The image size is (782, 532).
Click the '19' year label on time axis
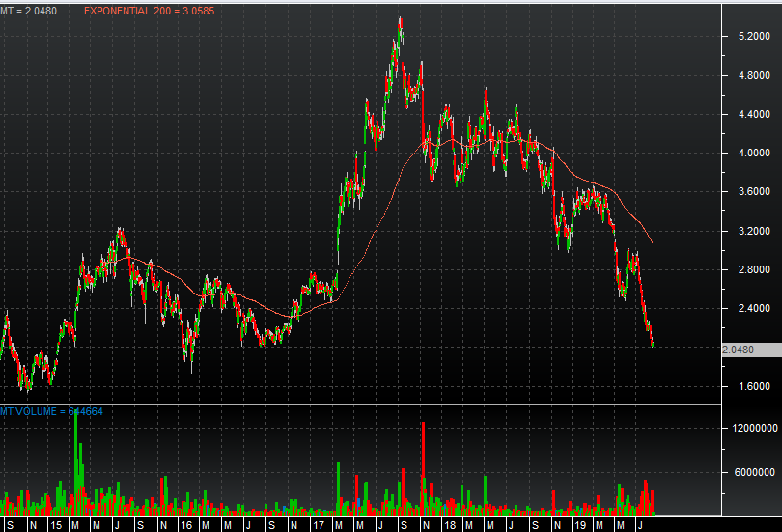580,525
